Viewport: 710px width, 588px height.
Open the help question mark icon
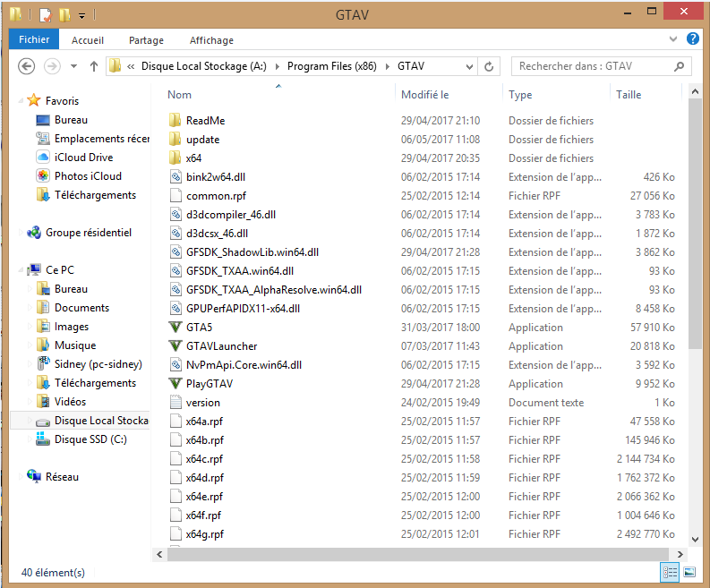point(693,38)
